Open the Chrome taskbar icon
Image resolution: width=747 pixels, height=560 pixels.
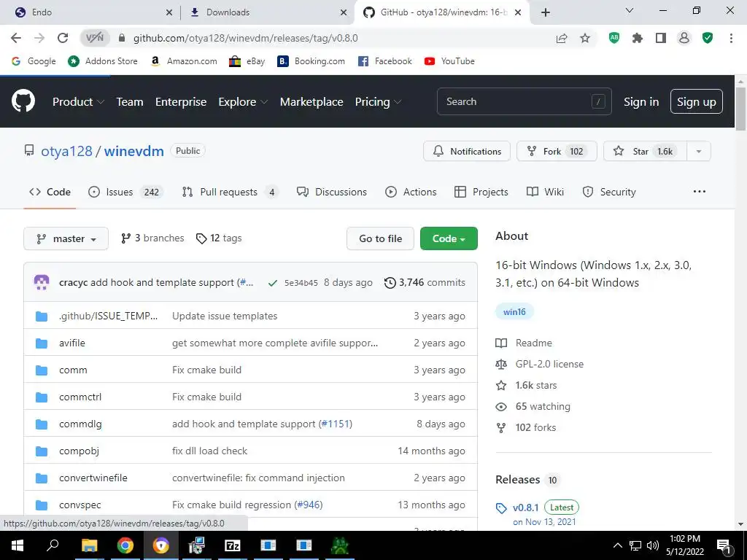point(125,545)
